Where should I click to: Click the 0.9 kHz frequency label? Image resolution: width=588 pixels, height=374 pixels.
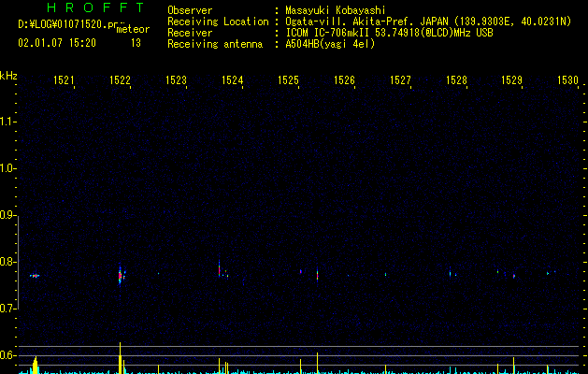coord(8,215)
